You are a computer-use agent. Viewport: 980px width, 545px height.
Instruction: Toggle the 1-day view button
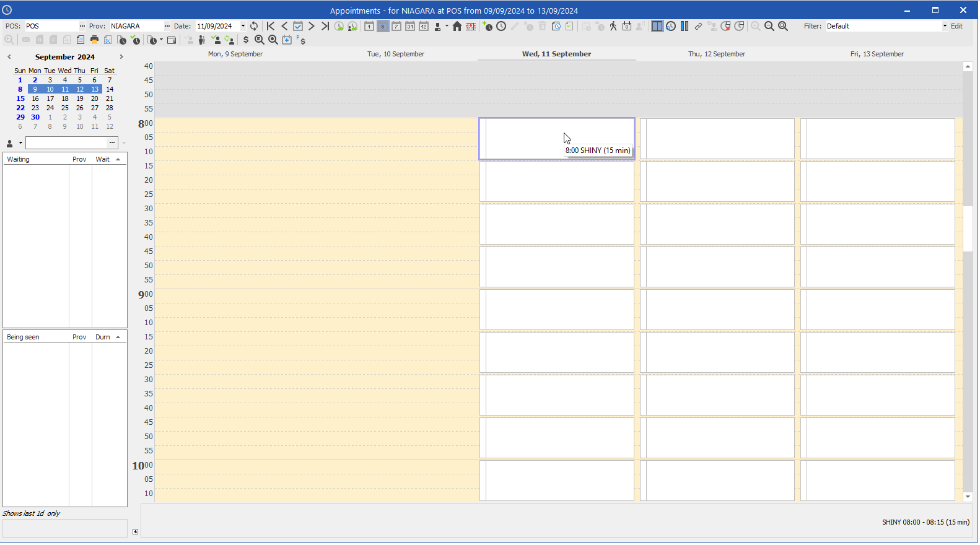pyautogui.click(x=369, y=26)
